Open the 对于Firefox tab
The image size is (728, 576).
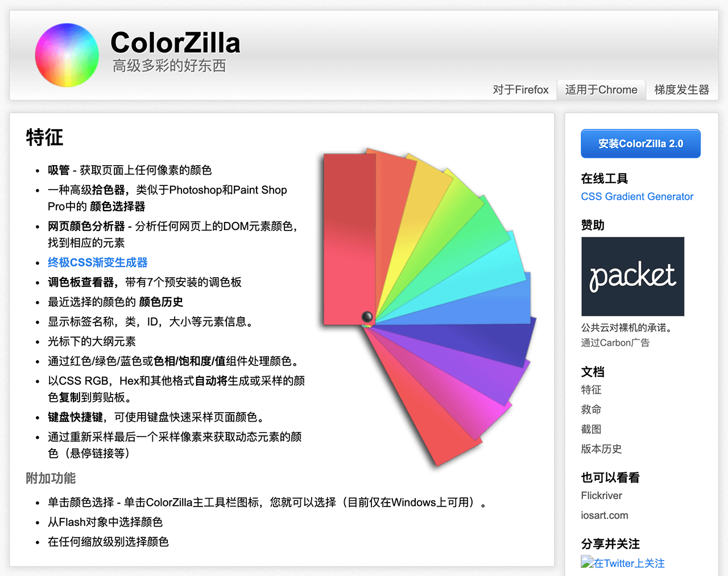coord(520,90)
